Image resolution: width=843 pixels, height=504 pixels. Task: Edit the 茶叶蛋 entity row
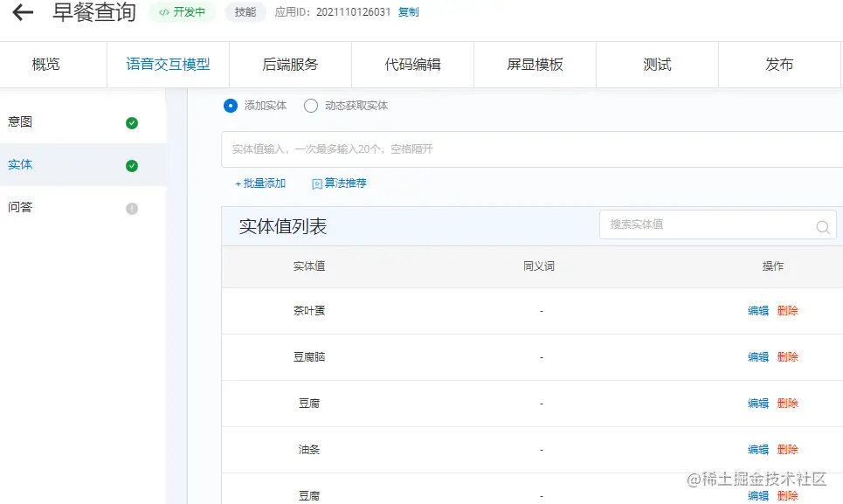tap(758, 311)
